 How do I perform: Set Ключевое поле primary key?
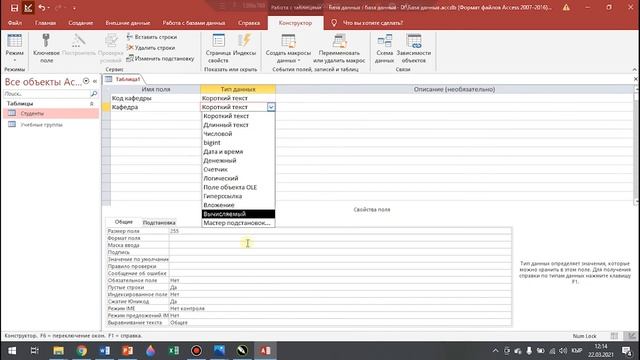[46, 48]
